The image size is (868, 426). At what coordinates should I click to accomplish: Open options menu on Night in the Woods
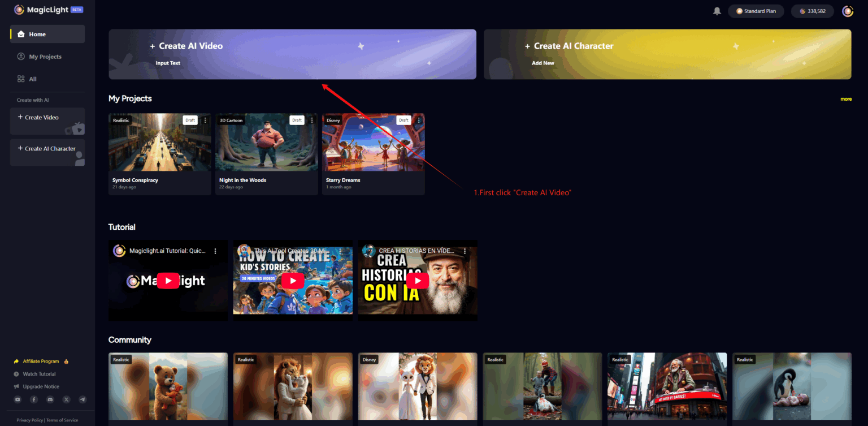(x=311, y=120)
